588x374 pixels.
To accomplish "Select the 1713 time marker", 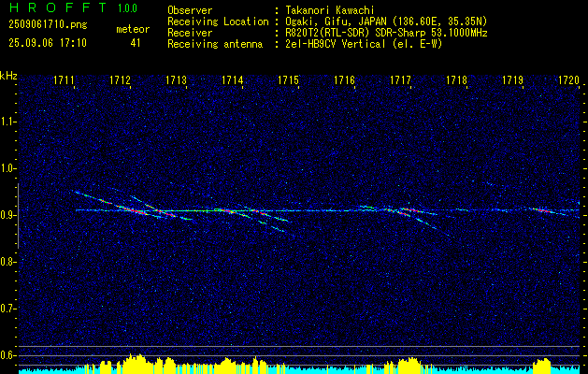I will pyautogui.click(x=176, y=80).
